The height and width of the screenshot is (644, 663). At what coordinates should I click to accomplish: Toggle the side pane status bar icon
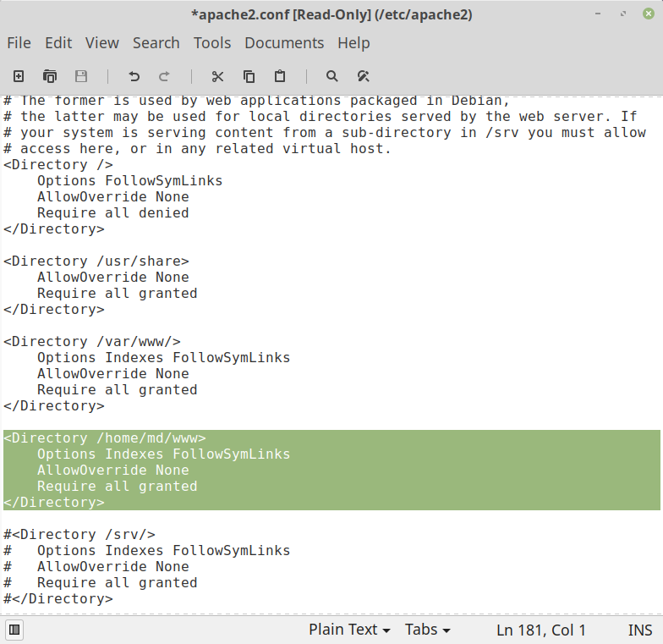pos(14,630)
